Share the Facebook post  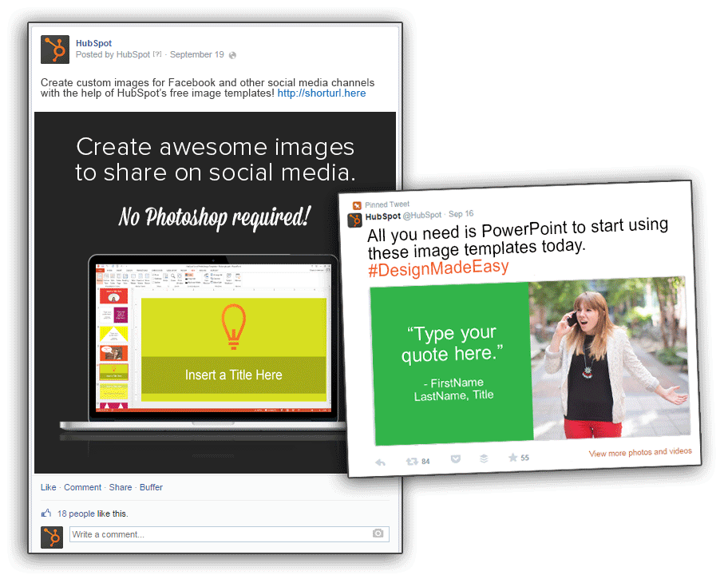click(x=120, y=486)
